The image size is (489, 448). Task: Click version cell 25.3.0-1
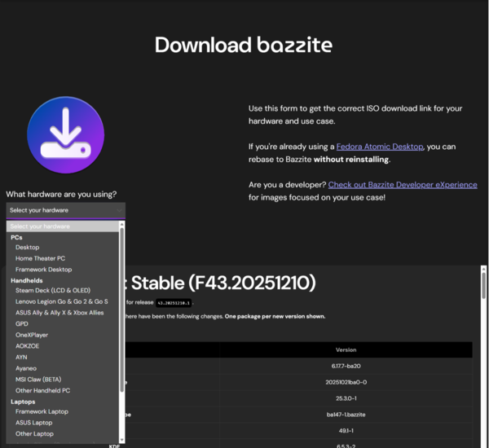tap(346, 398)
